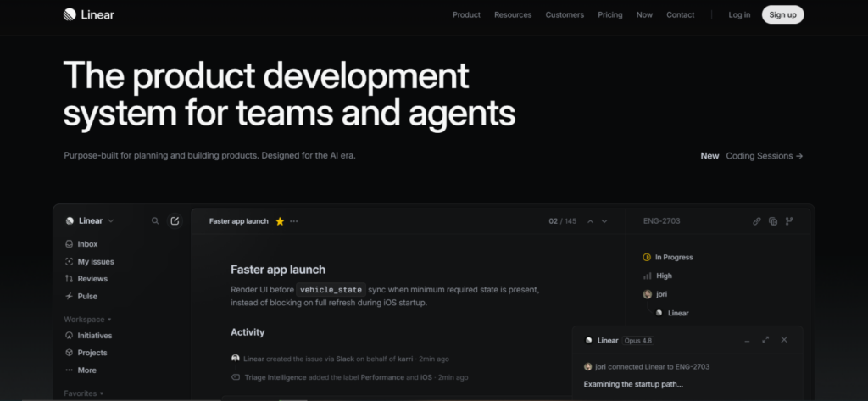Open the three-dot options menu beside the star
The height and width of the screenshot is (401, 868).
[294, 221]
